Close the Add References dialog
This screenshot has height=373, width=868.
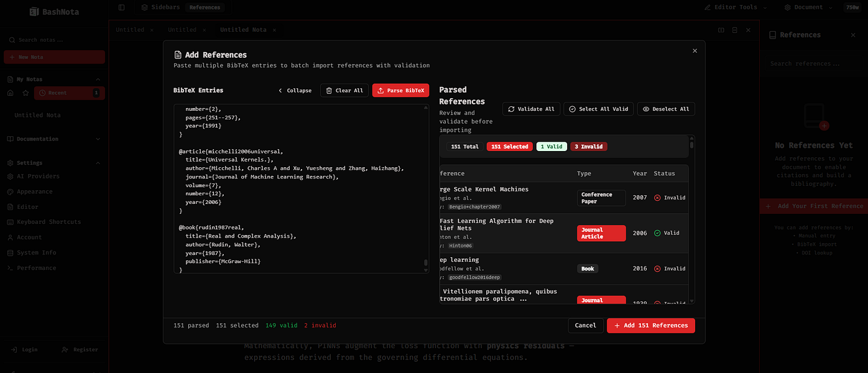click(695, 51)
